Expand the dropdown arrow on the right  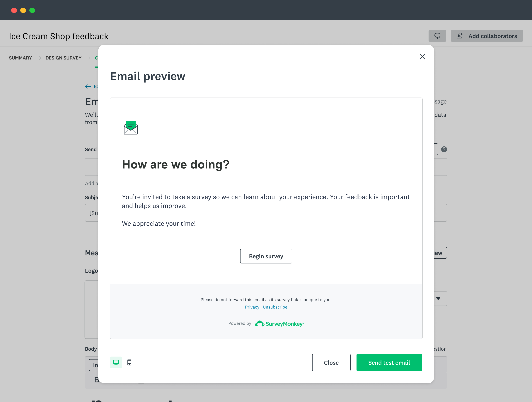(x=438, y=299)
